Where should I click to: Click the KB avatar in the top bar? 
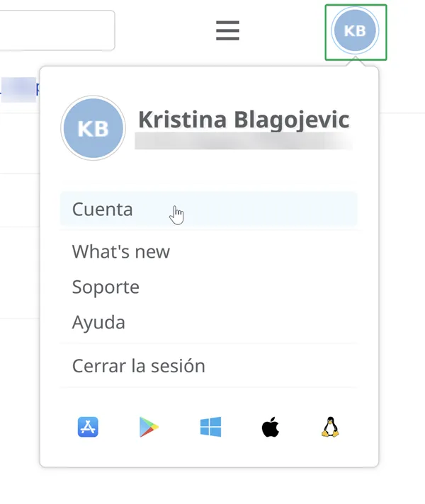355,30
